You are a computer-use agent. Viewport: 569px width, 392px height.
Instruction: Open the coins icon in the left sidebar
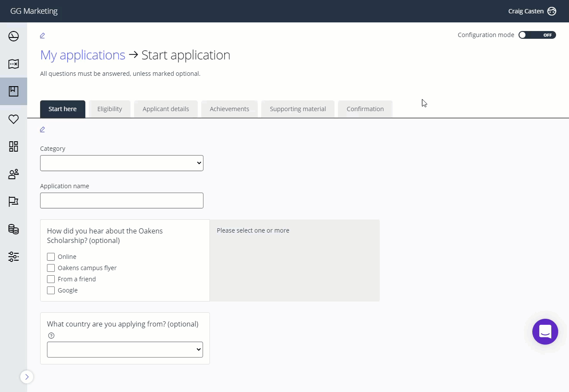pos(13,229)
